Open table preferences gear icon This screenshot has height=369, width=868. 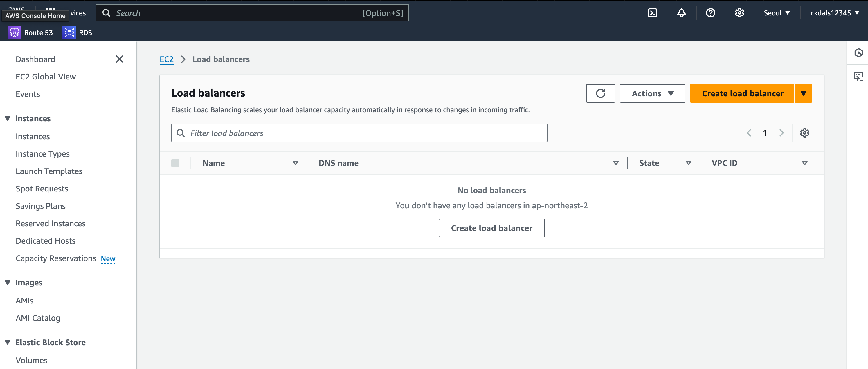pyautogui.click(x=804, y=133)
